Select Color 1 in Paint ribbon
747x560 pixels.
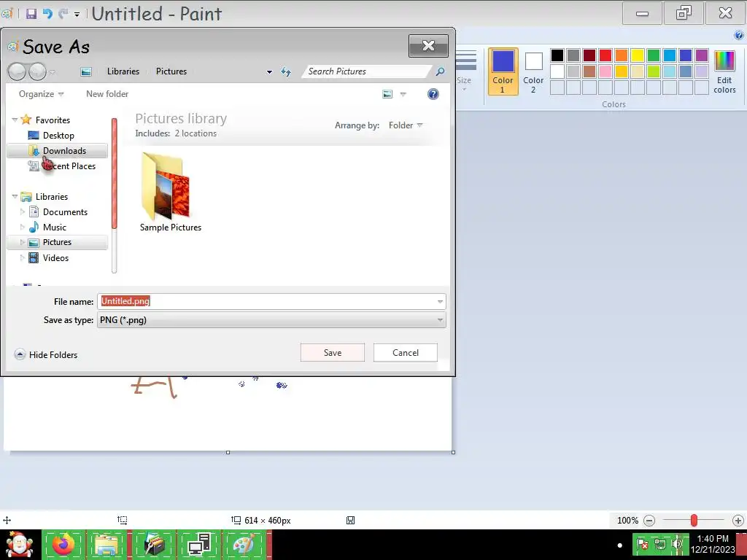pyautogui.click(x=503, y=71)
